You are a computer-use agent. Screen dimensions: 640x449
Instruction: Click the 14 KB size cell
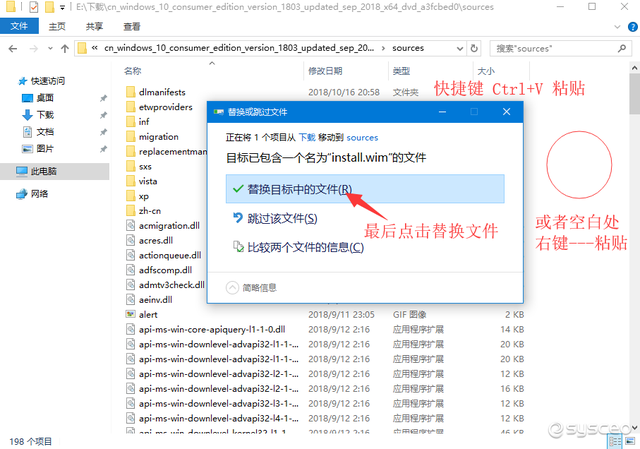(x=512, y=329)
